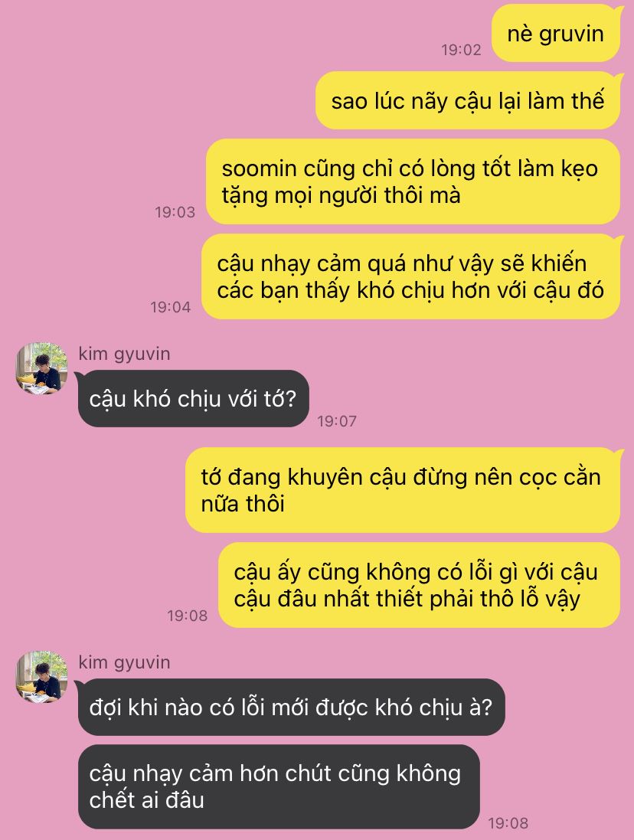Select the message about soomin làm kẹo
Screen dimensions: 634x840
[x=413, y=181]
